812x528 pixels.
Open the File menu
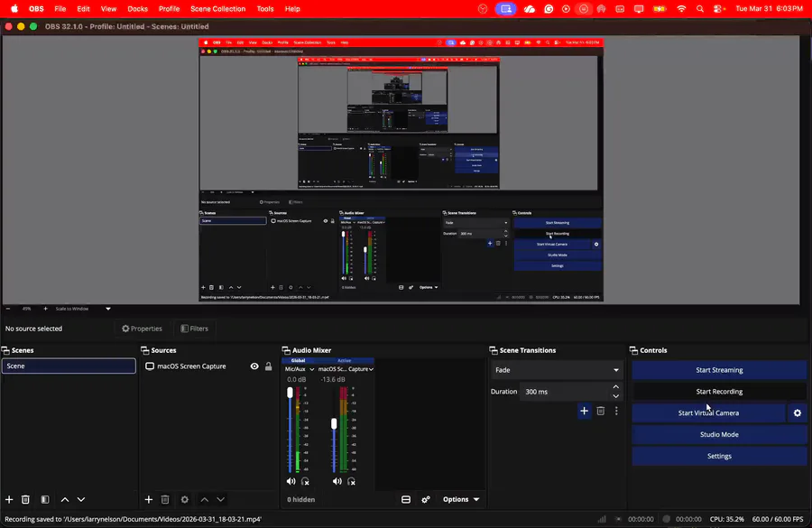pos(60,9)
